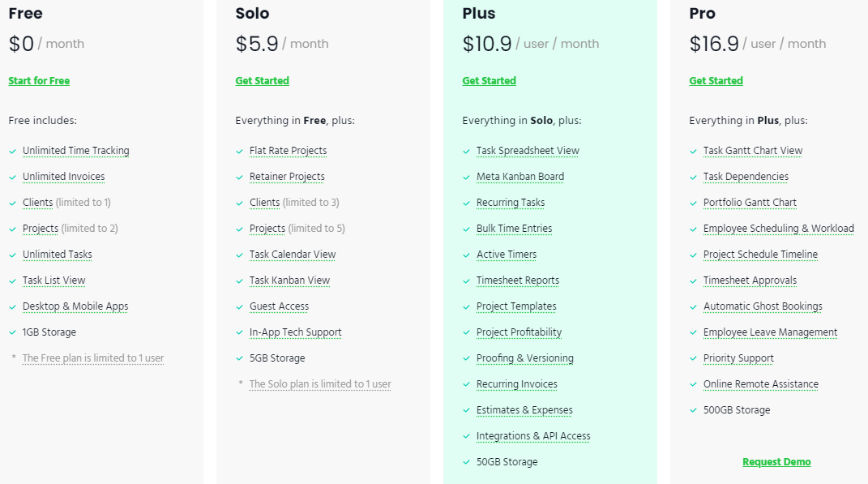The width and height of the screenshot is (868, 484).
Task: Open the Guest Access feature link
Action: point(280,306)
